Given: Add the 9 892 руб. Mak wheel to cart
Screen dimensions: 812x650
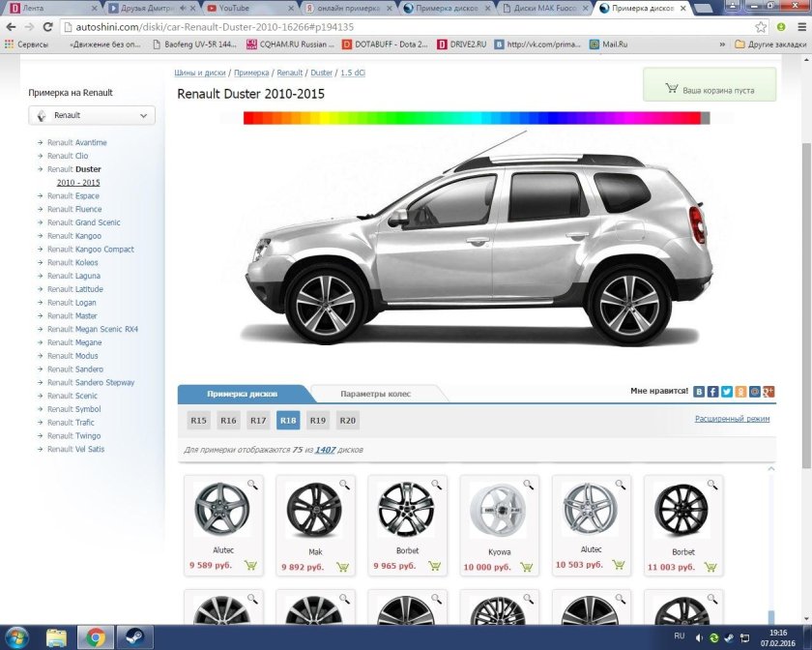Looking at the screenshot, I should click(x=342, y=566).
